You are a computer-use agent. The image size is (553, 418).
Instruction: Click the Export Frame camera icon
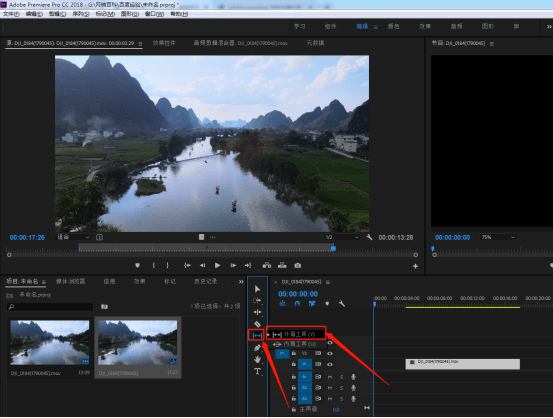click(298, 265)
